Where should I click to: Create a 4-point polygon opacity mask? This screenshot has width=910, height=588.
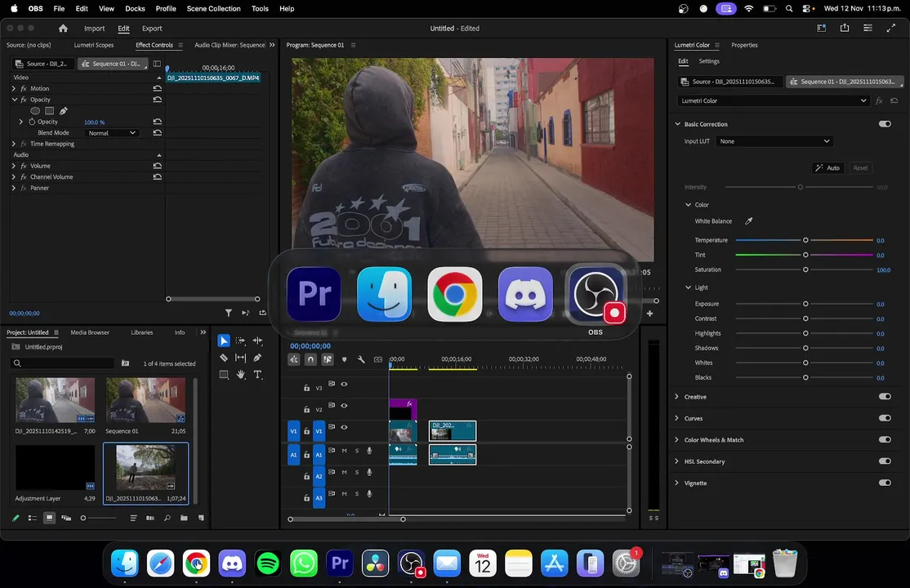[x=49, y=110]
